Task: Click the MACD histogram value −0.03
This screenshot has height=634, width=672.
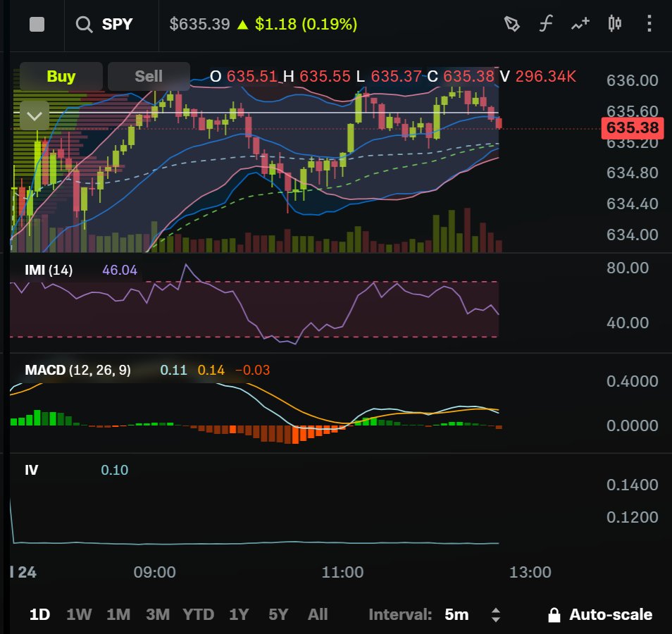Action: pos(252,370)
